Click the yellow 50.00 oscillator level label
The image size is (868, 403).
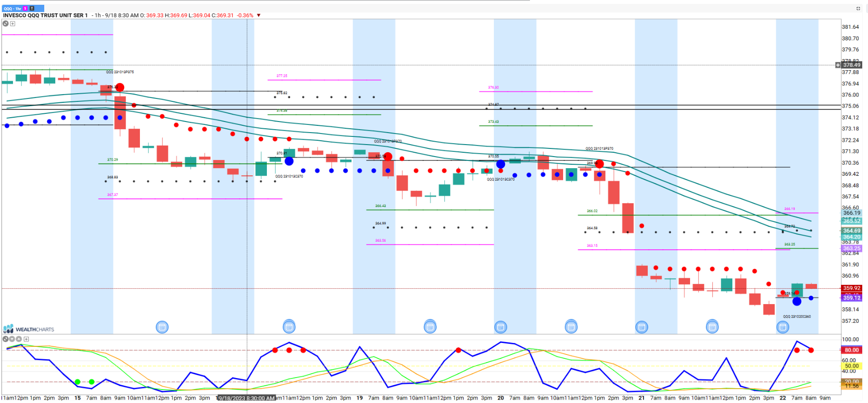(851, 366)
